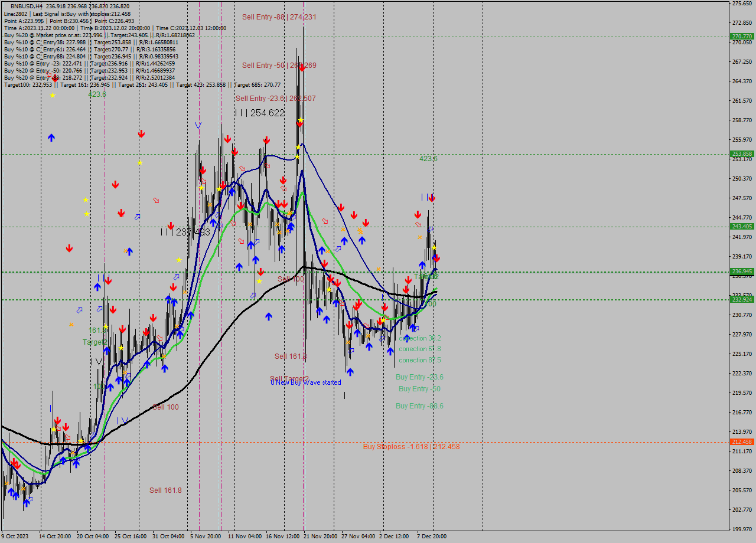Click the blue buy arrow below the New Buy Wave text

point(350,372)
